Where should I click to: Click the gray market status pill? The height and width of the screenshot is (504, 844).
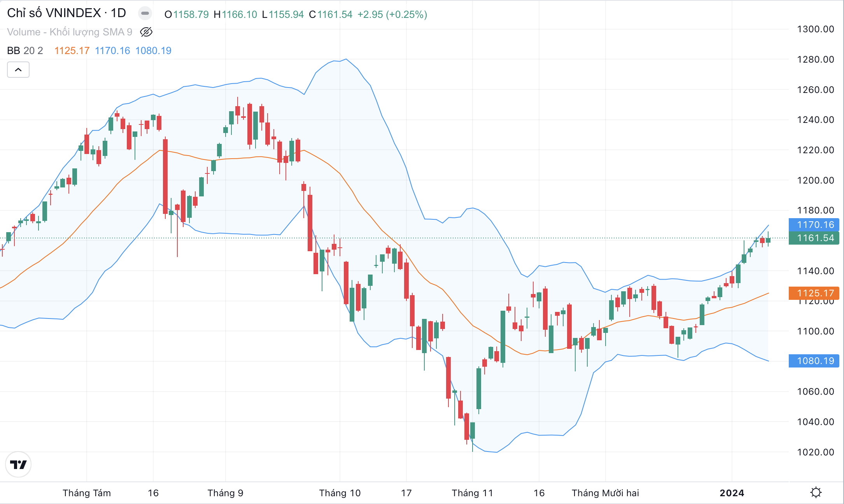coord(145,14)
